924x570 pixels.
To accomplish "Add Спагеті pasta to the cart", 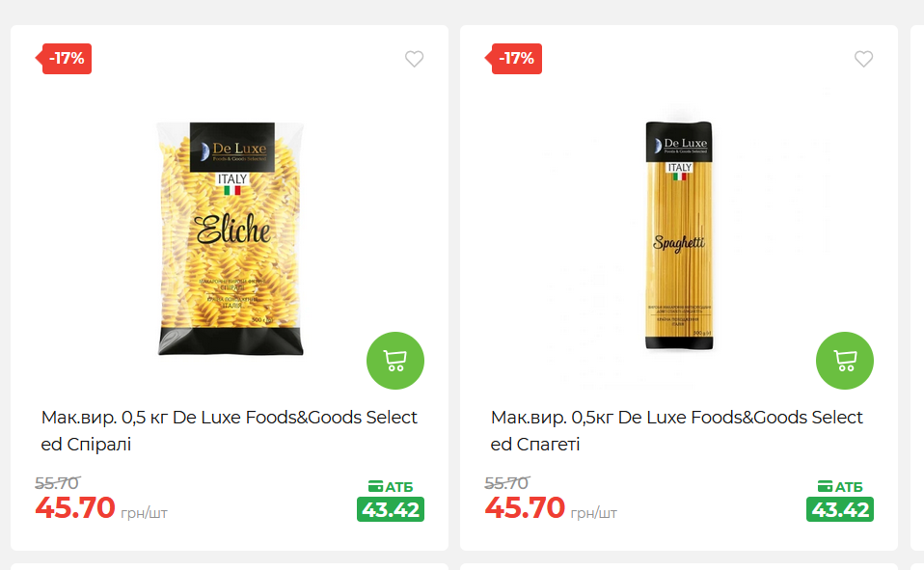I will point(845,360).
